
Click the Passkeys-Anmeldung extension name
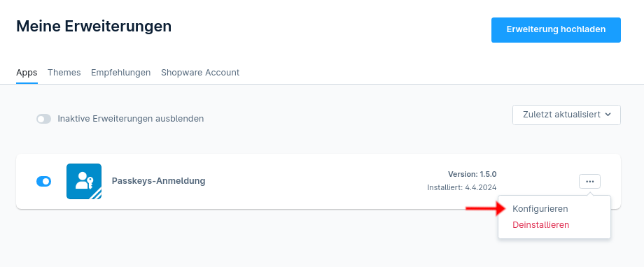pyautogui.click(x=158, y=181)
